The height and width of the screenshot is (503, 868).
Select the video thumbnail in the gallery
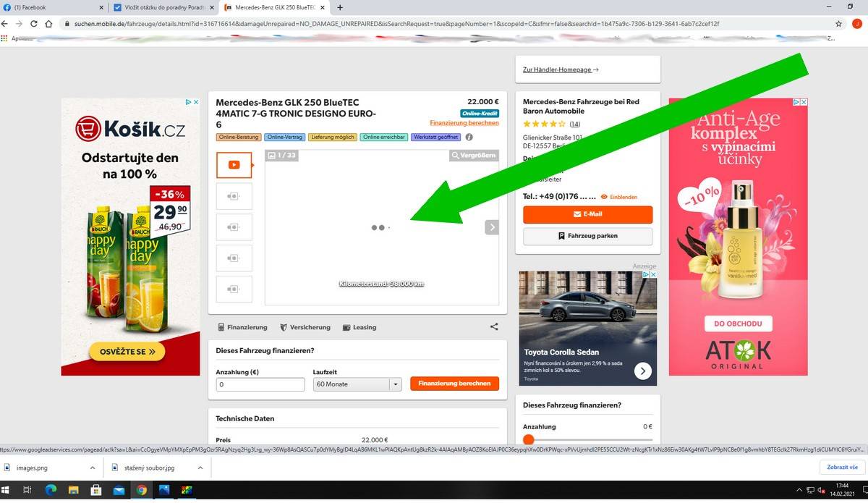(x=234, y=165)
